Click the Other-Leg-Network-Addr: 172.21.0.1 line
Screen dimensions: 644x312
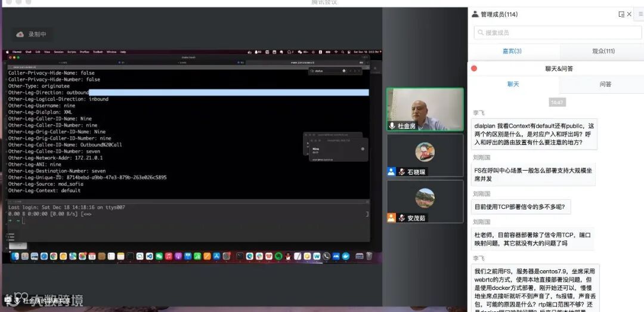pyautogui.click(x=55, y=158)
